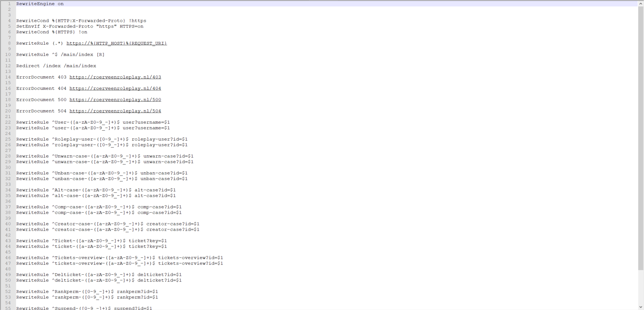Image resolution: width=644 pixels, height=310 pixels.
Task: Place cursor in the SetEnvIf X-Forwarded-Proto line
Action: click(80, 27)
